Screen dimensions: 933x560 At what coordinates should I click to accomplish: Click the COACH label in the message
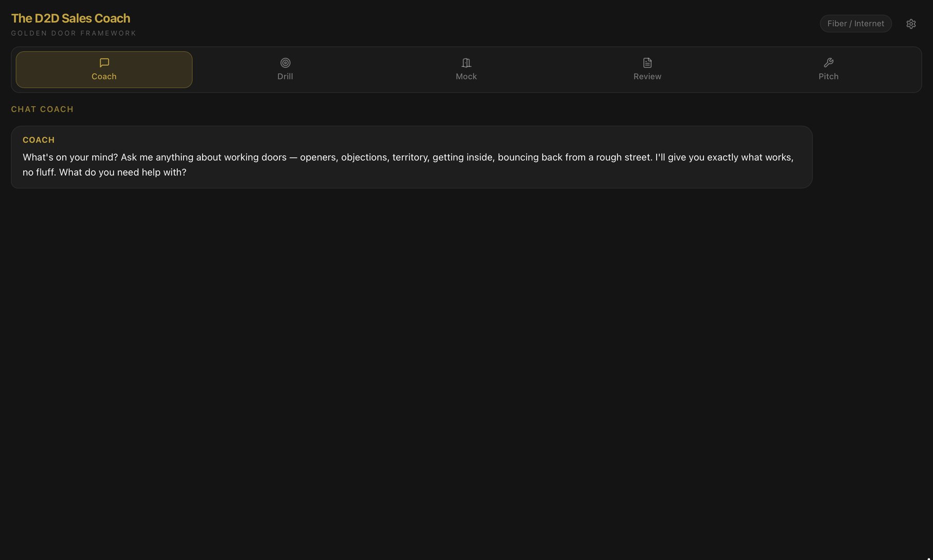click(39, 140)
